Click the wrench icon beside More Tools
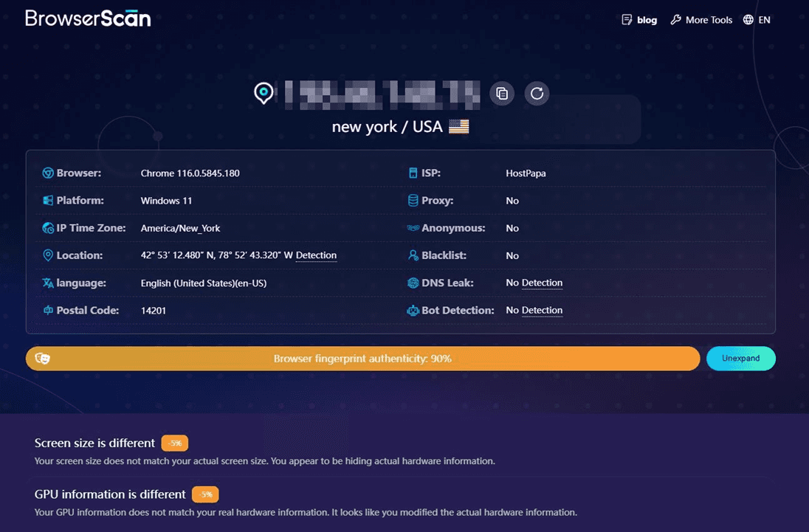 (x=675, y=20)
